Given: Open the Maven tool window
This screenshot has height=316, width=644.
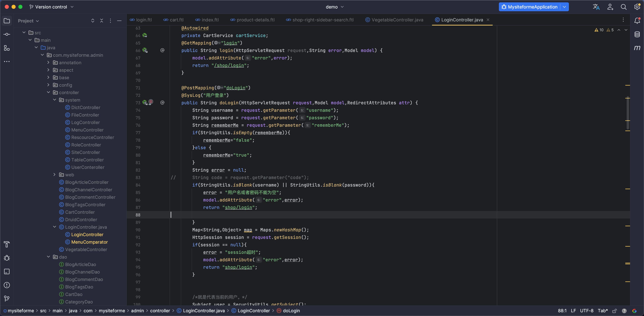Looking at the screenshot, I should (637, 48).
